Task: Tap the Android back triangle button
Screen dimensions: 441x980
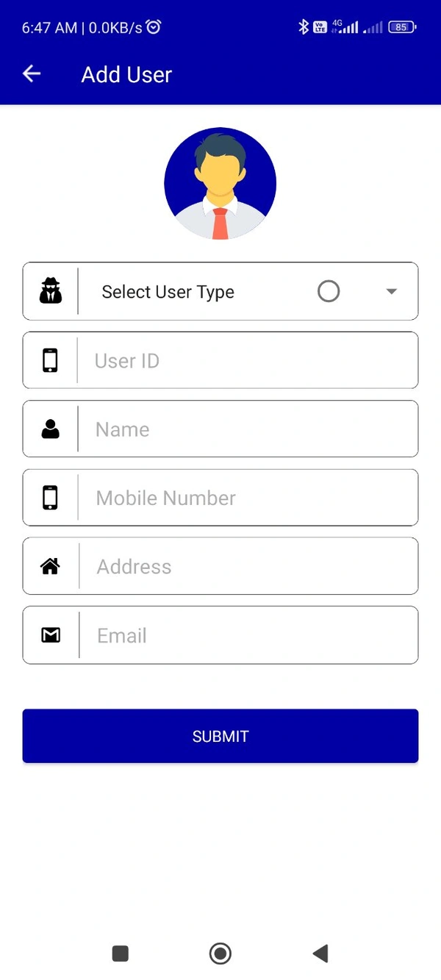Action: (x=320, y=954)
